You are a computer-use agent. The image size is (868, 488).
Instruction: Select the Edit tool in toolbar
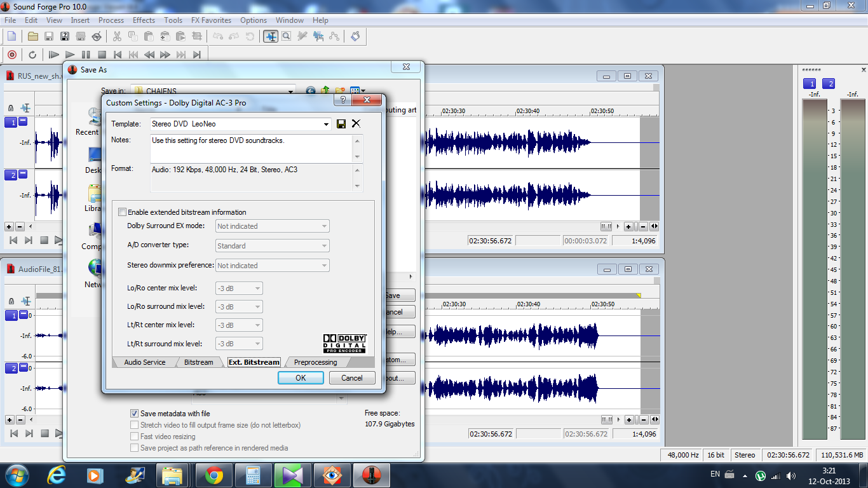271,36
